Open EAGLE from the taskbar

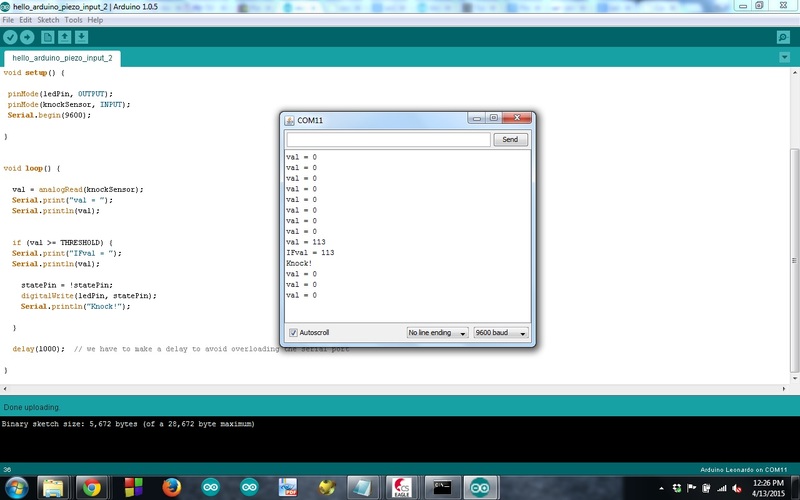click(x=403, y=488)
